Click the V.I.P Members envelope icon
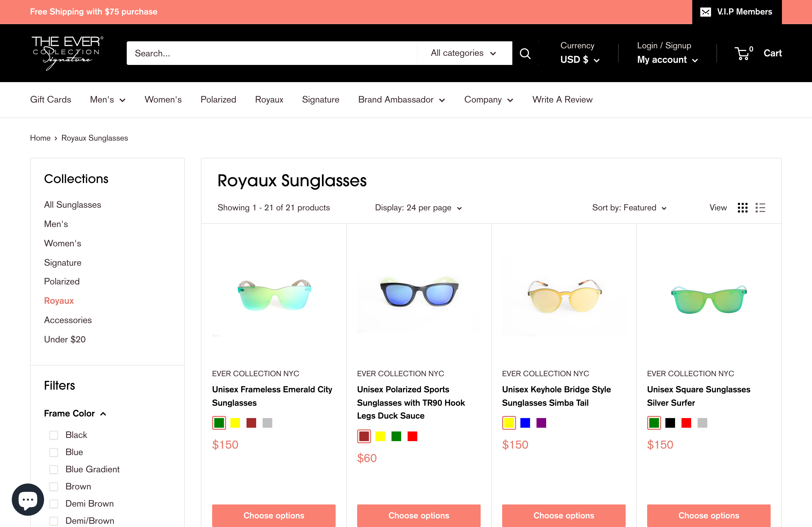812x527 pixels. [706, 12]
